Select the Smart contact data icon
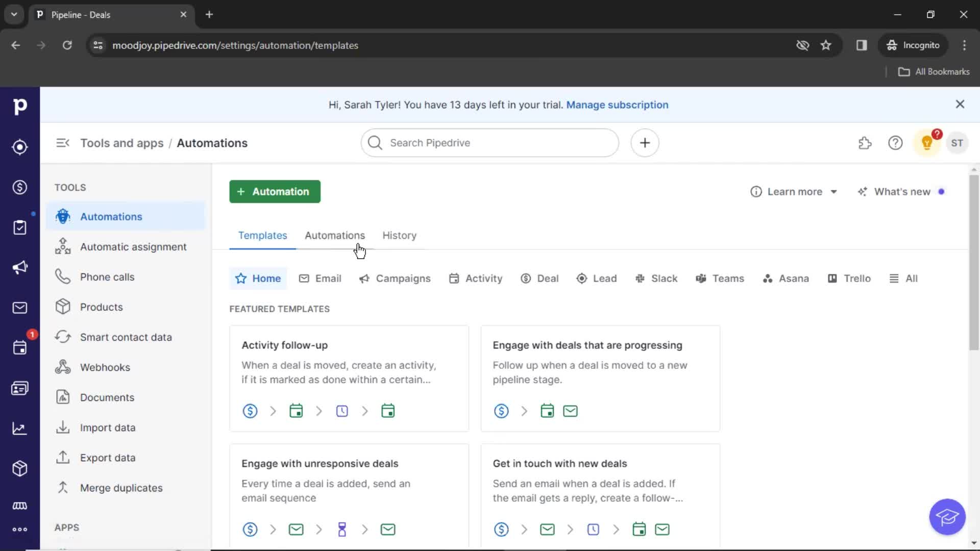Image resolution: width=980 pixels, height=551 pixels. (63, 336)
